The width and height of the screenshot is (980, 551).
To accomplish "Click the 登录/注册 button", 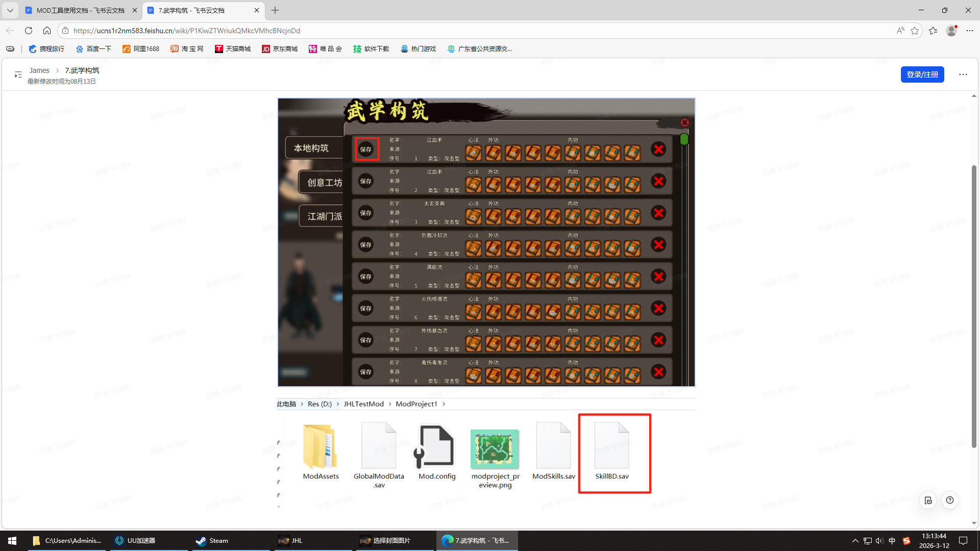I will 922,74.
